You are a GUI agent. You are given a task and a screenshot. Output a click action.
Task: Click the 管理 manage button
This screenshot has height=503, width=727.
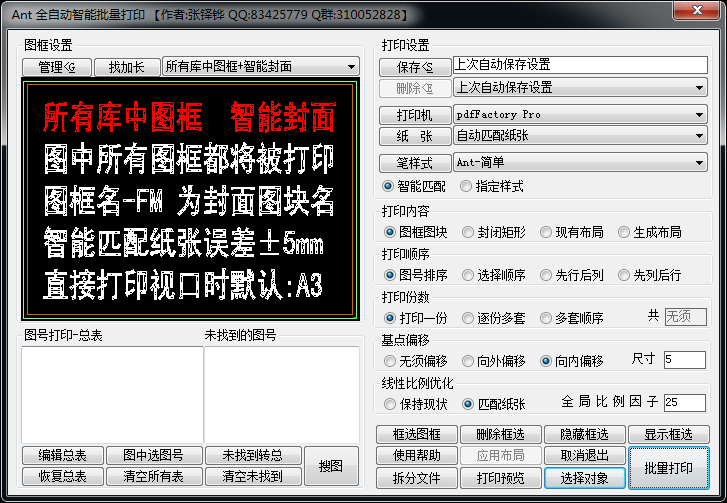click(x=57, y=67)
